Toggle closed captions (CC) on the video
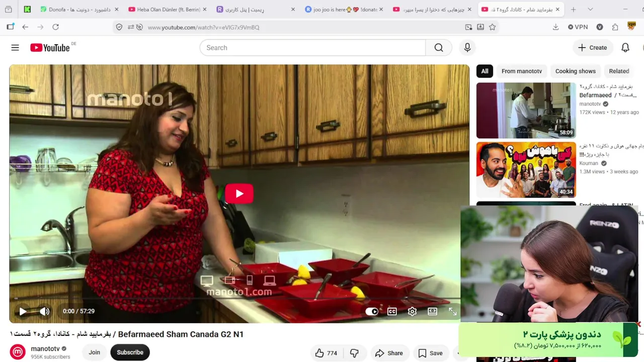Image resolution: width=644 pixels, height=362 pixels. click(x=392, y=312)
